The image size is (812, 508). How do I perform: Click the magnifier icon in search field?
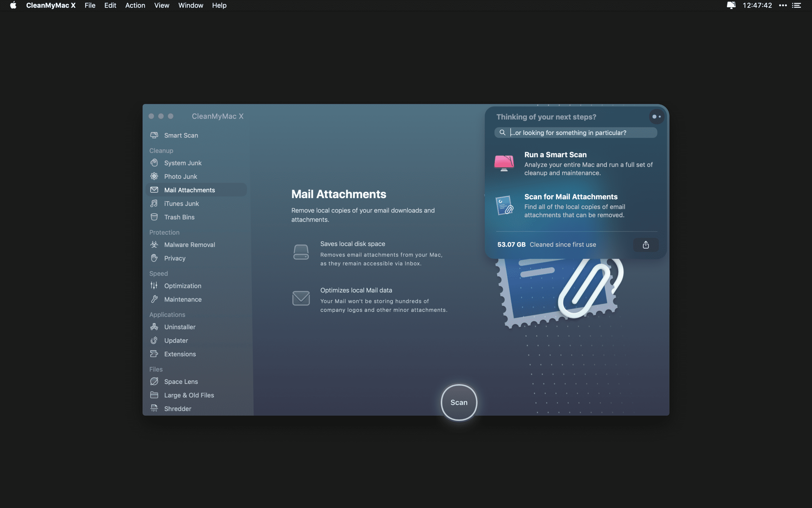pos(502,132)
